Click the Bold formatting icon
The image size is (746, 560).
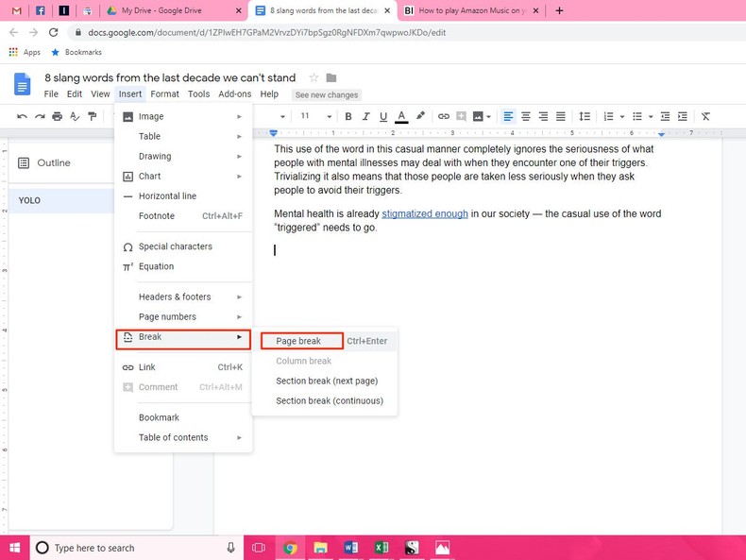(x=348, y=116)
